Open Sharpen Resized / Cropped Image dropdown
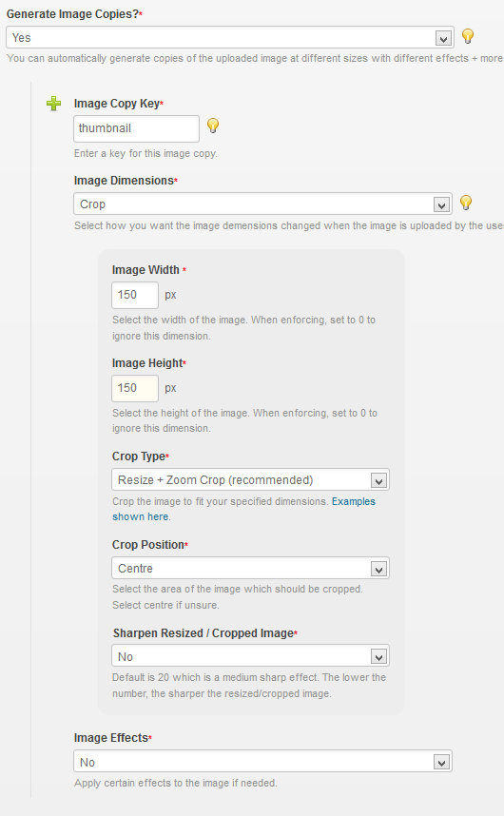 [250, 656]
